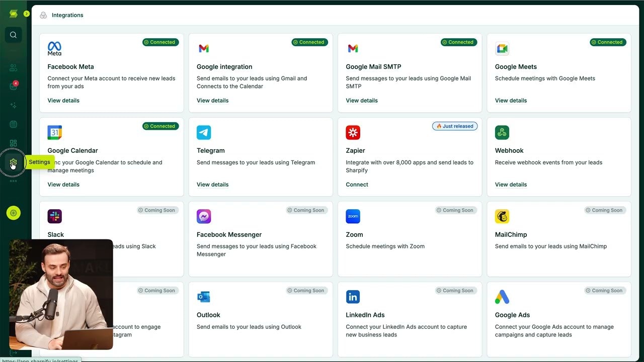Image resolution: width=644 pixels, height=362 pixels.
Task: Click the Zapier logo icon
Action: (353, 133)
